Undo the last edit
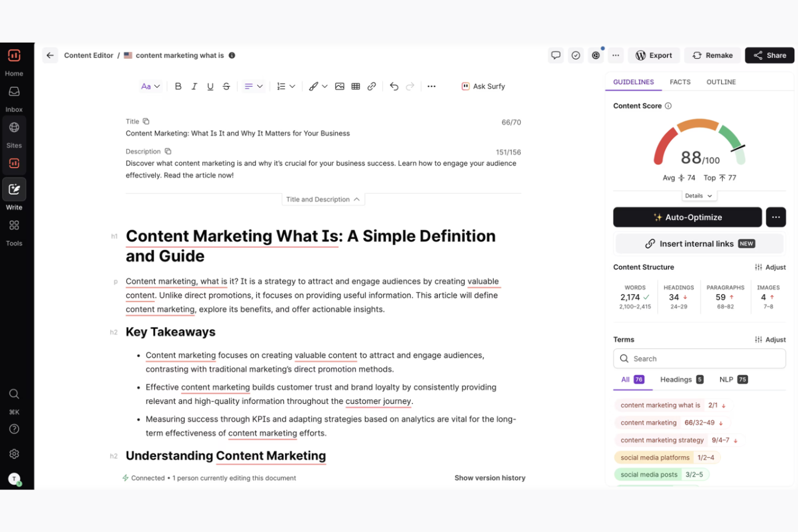Screen dimensions: 798x532 pyautogui.click(x=394, y=86)
